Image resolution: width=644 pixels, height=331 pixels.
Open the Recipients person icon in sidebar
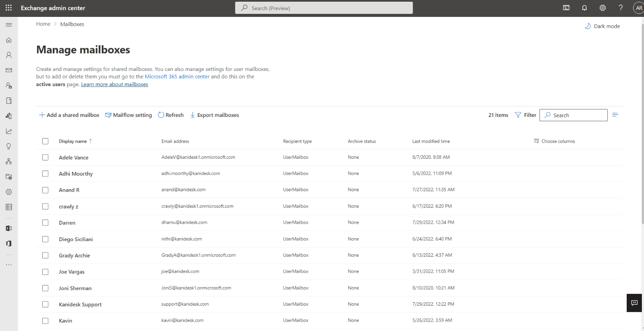[x=8, y=54]
